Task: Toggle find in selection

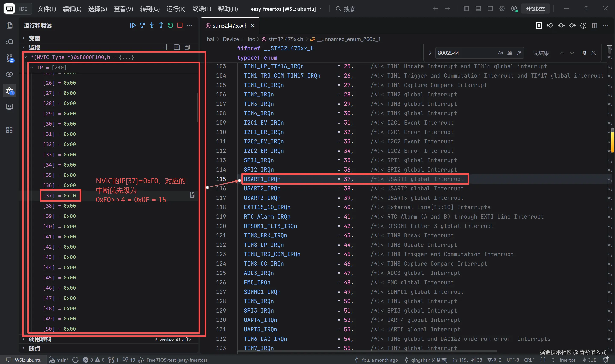Action: click(x=584, y=53)
